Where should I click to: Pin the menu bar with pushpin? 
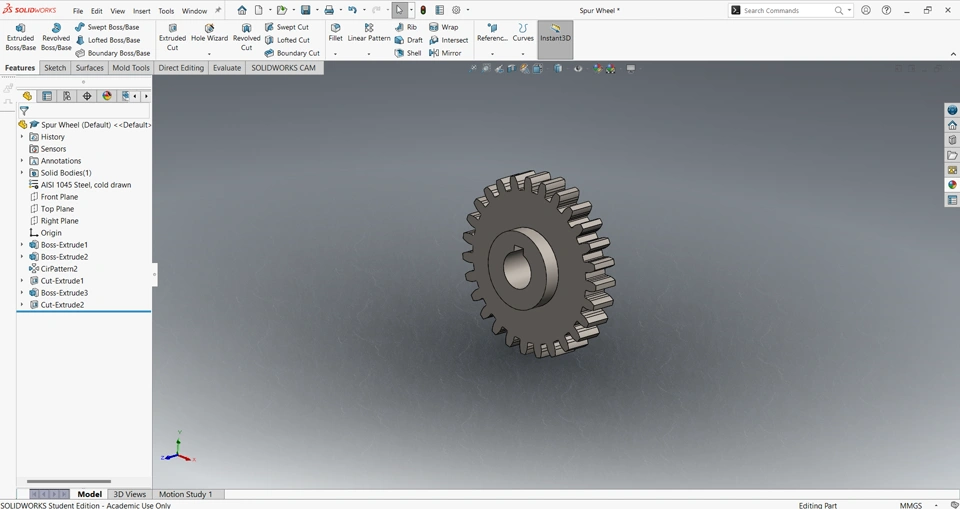point(218,11)
